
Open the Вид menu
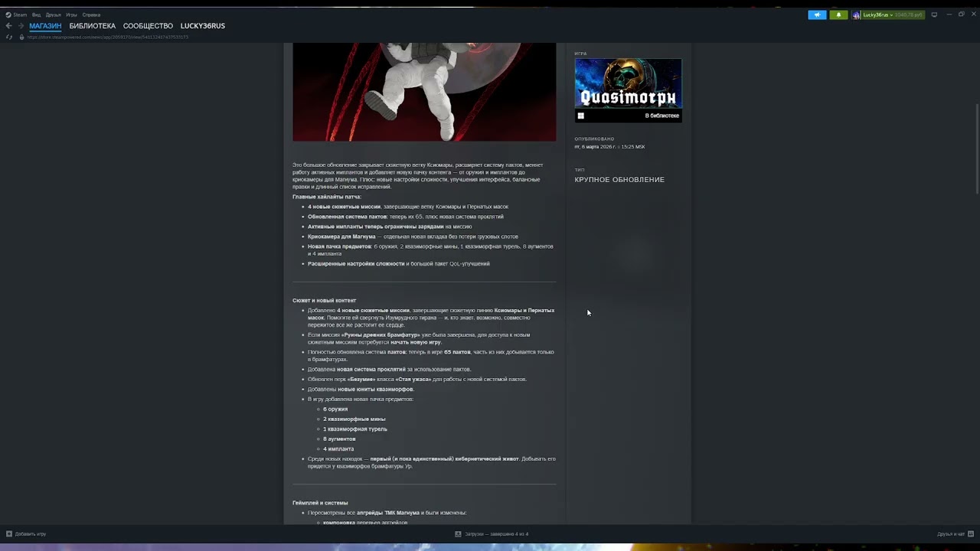pyautogui.click(x=36, y=15)
